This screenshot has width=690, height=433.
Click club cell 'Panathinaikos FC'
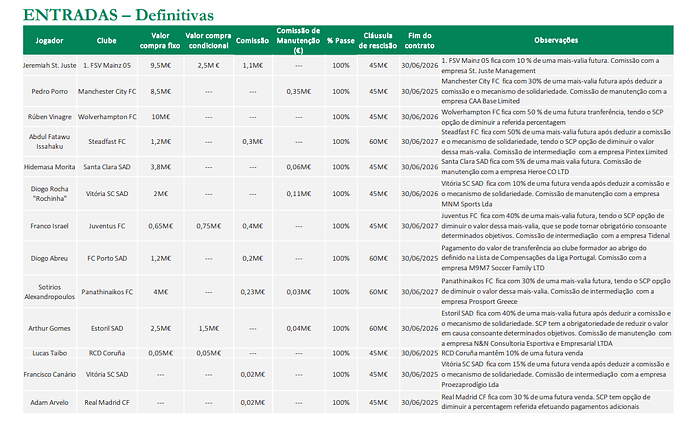click(x=107, y=292)
